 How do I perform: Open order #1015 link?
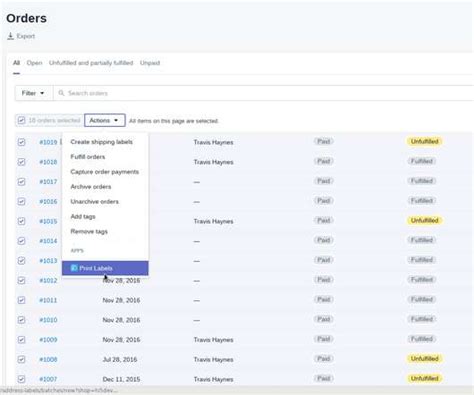point(48,221)
